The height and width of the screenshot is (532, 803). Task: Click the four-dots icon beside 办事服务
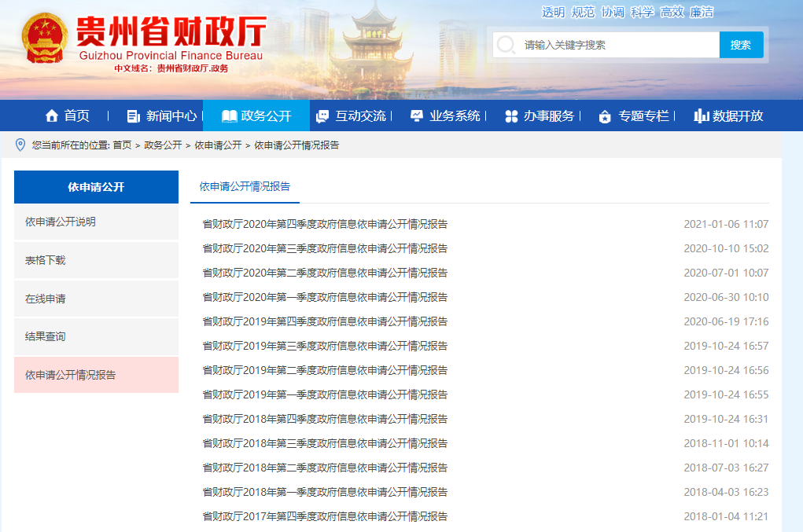click(511, 116)
